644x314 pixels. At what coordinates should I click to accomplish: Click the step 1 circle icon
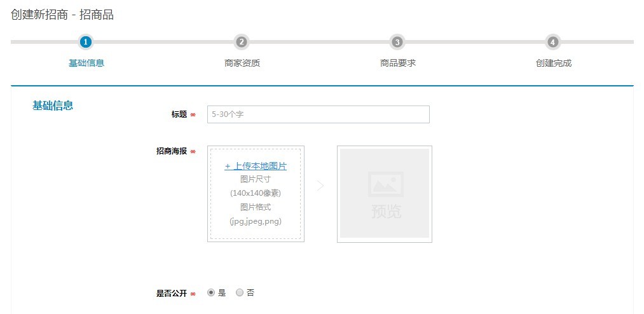86,42
